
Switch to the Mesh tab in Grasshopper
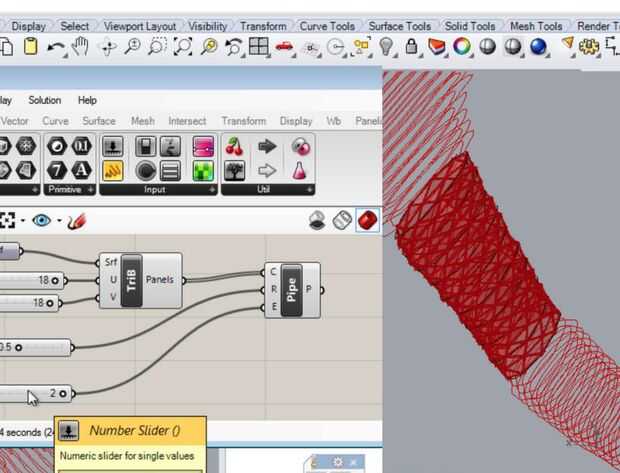click(143, 121)
